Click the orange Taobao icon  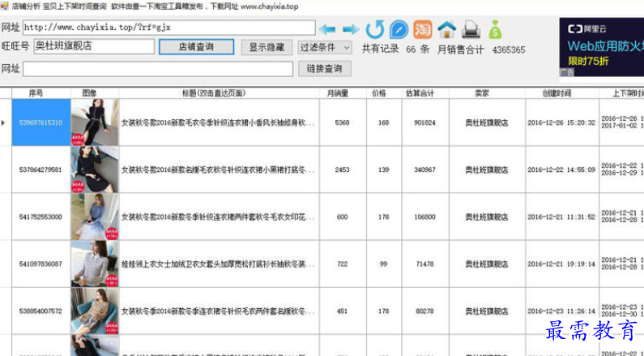(423, 29)
